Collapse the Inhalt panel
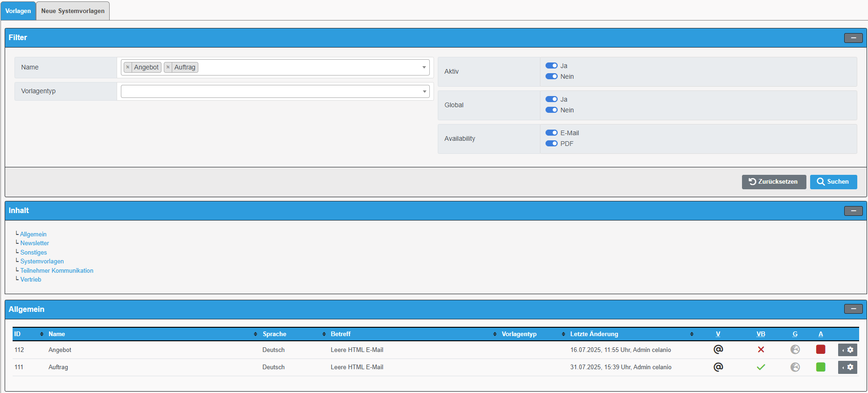The height and width of the screenshot is (393, 868). click(x=853, y=211)
